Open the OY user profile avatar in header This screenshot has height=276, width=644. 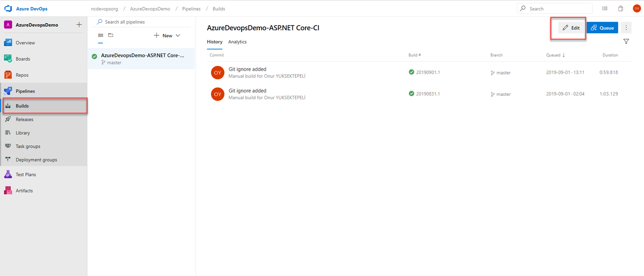point(637,8)
